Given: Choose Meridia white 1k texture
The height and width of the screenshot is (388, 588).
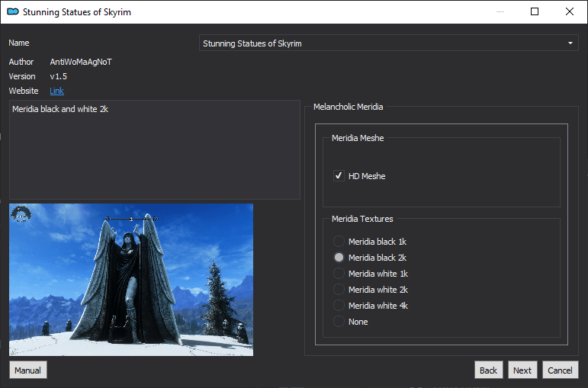Looking at the screenshot, I should pyautogui.click(x=339, y=274).
